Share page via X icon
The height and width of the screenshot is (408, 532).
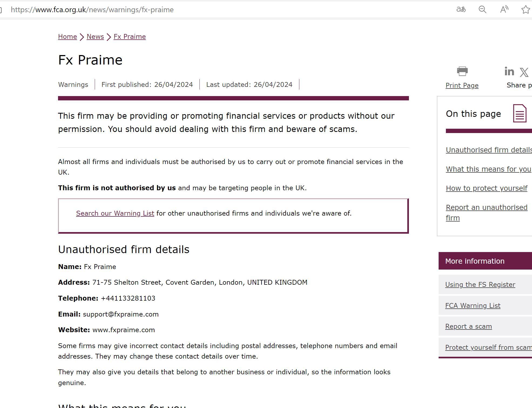tap(524, 72)
